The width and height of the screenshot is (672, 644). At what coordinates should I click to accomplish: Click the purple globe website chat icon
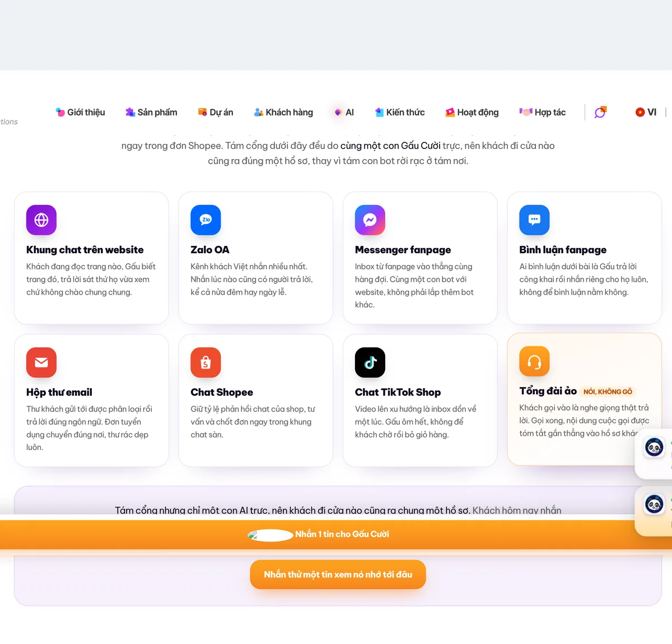tap(41, 220)
